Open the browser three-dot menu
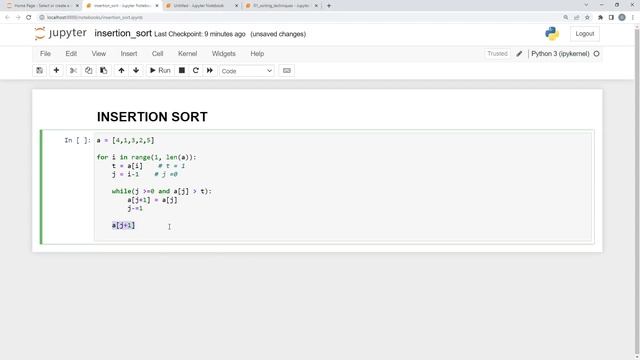640x360 pixels. [633, 18]
